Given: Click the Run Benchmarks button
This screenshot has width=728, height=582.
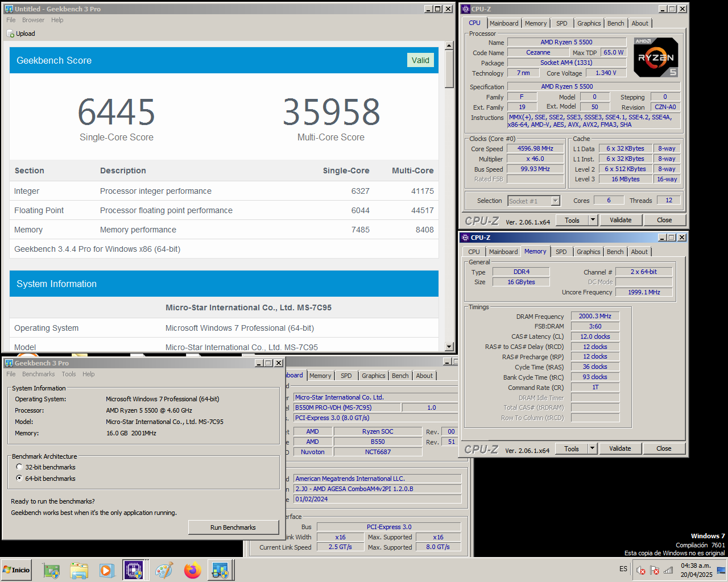Looking at the screenshot, I should click(233, 527).
